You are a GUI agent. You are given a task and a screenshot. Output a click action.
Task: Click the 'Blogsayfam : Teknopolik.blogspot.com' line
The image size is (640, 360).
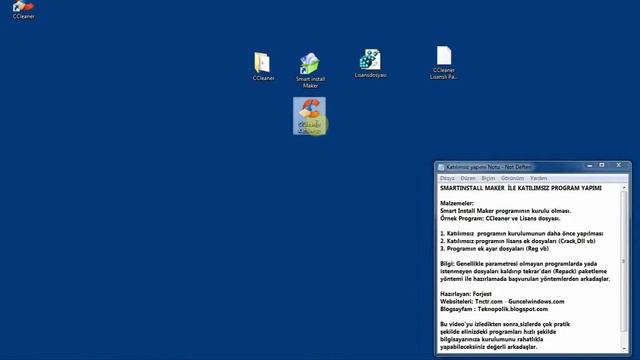point(494,309)
